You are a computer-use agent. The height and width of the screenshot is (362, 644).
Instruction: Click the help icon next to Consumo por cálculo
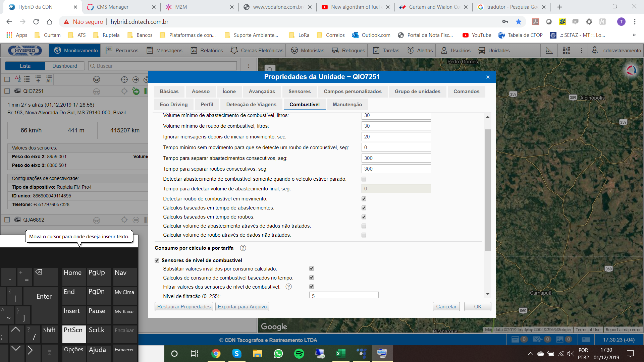(x=243, y=248)
